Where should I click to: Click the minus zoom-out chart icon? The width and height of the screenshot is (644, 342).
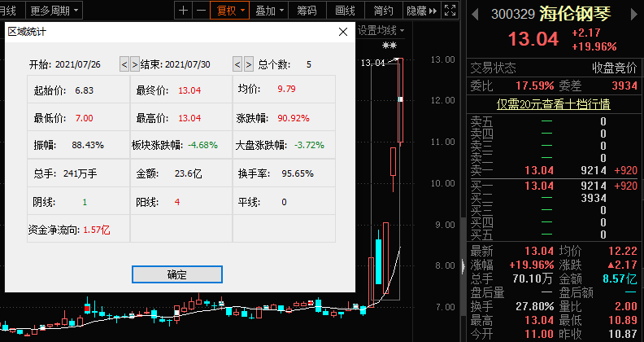[201, 11]
